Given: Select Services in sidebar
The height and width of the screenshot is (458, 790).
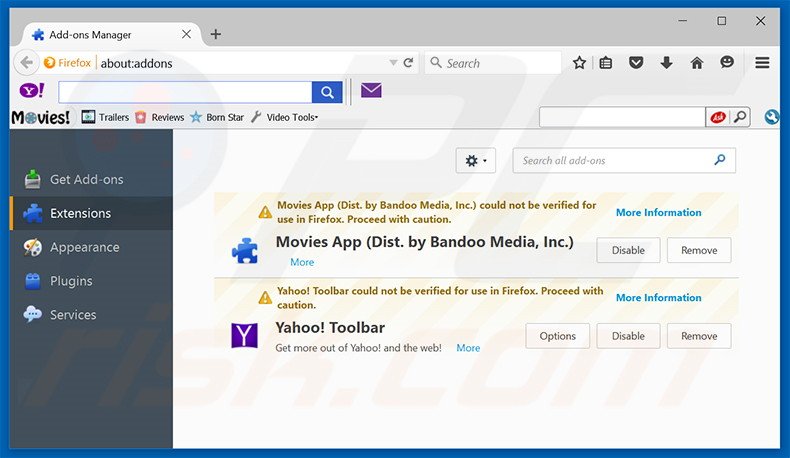Looking at the screenshot, I should click(x=91, y=314).
